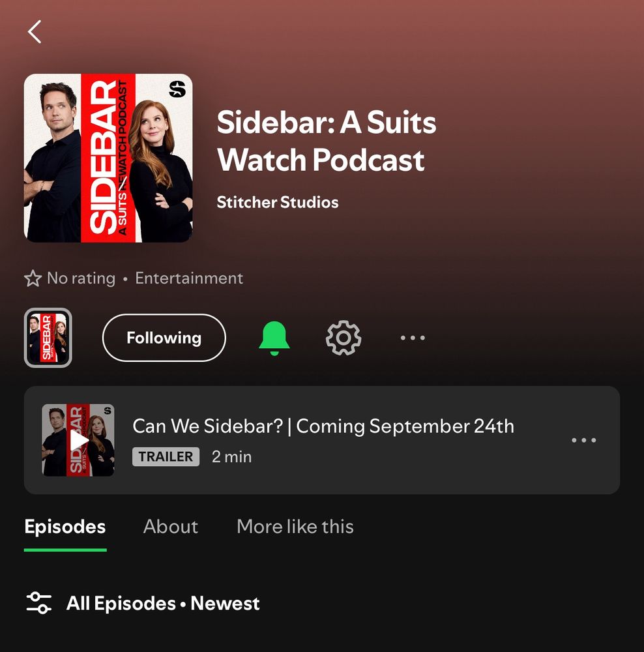
Task: Unfollow via the Following button
Action: tap(164, 338)
